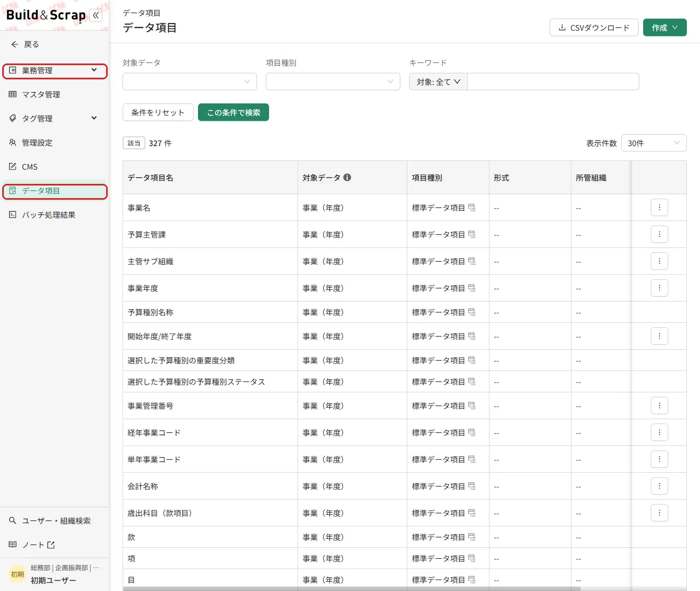
Task: Click the 初期ユーザー profile name
Action: point(54,581)
